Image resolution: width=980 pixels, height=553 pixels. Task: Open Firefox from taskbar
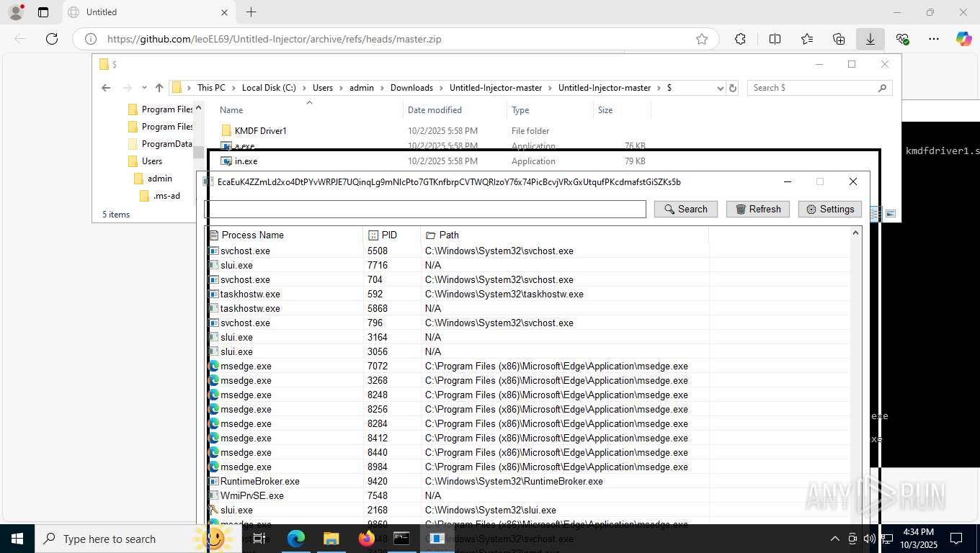[x=366, y=539]
